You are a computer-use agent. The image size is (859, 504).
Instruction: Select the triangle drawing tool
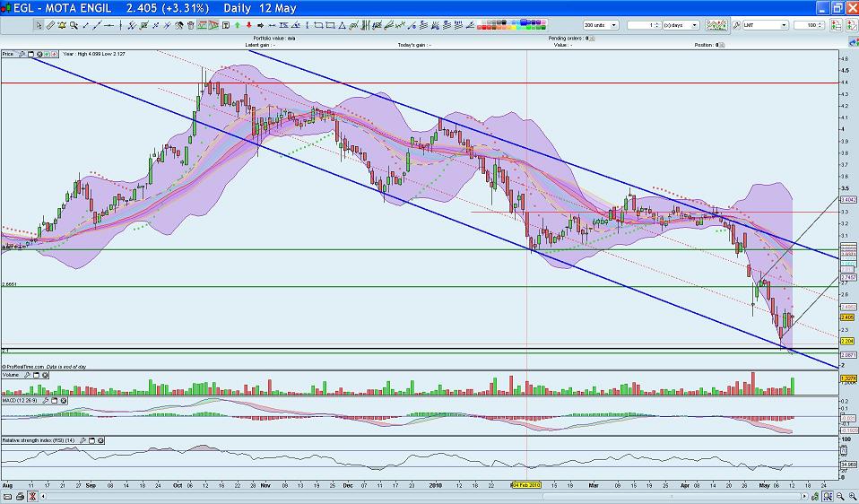coord(342,25)
